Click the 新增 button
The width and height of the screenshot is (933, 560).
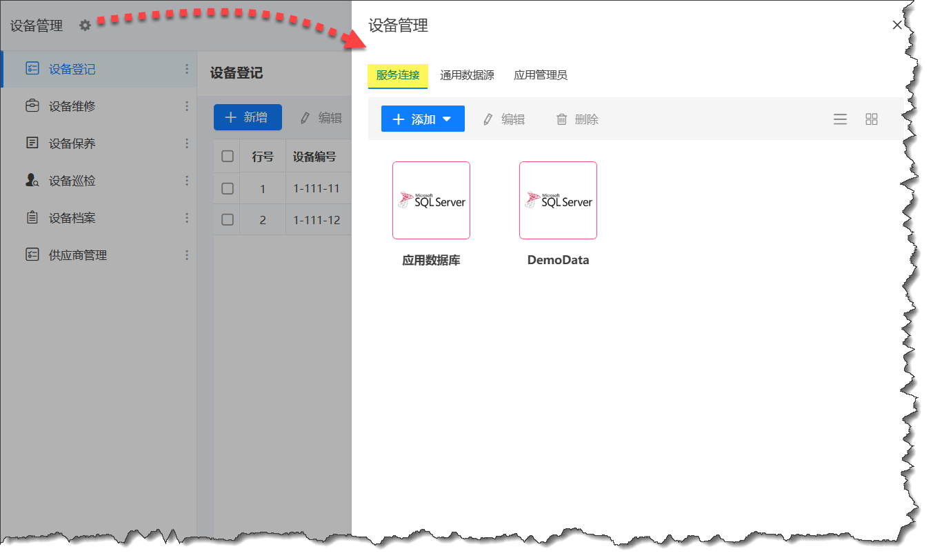coord(247,117)
